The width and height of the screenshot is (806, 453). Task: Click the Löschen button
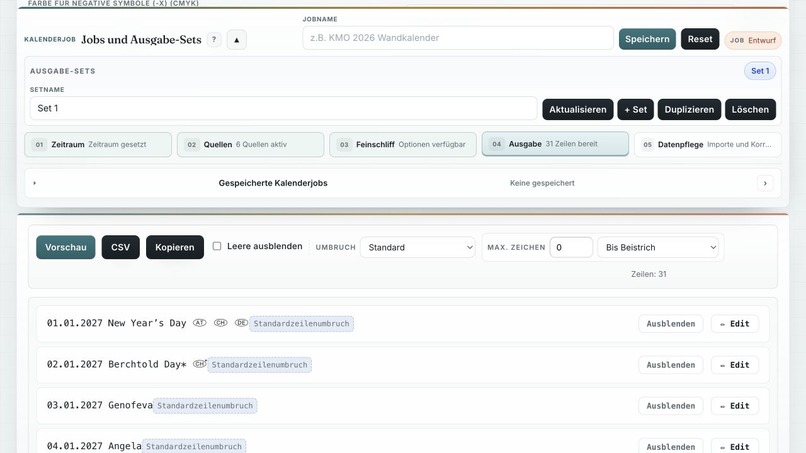tap(750, 110)
